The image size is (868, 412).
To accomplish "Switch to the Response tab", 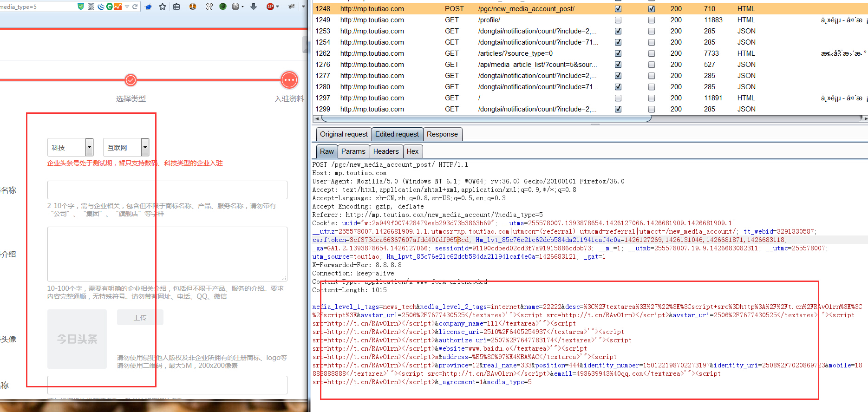I will click(442, 134).
